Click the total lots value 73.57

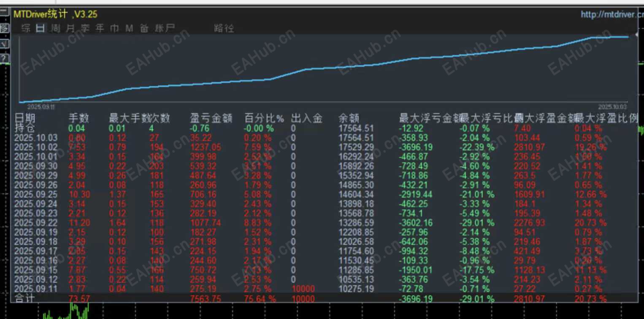tap(79, 299)
